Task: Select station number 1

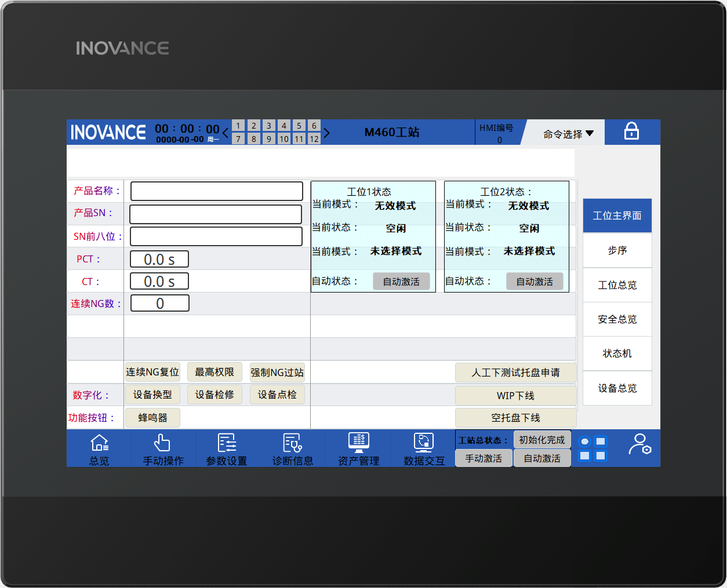Action: pos(238,126)
